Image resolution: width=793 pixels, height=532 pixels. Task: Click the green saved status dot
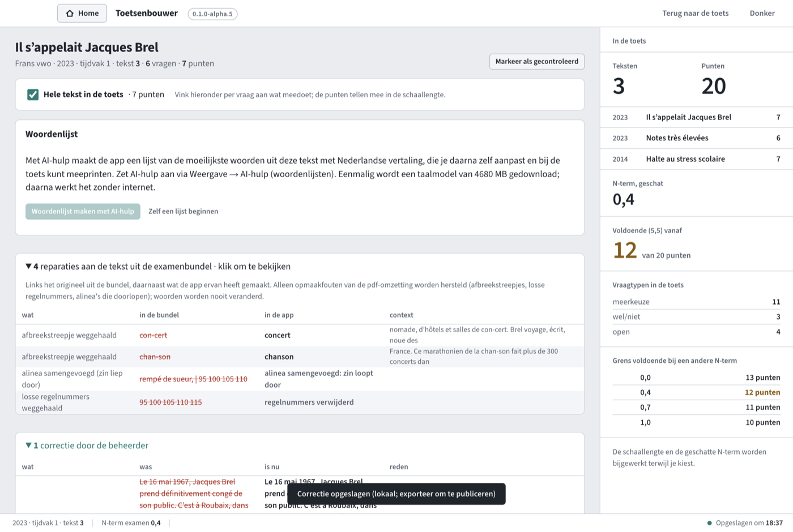tap(709, 523)
